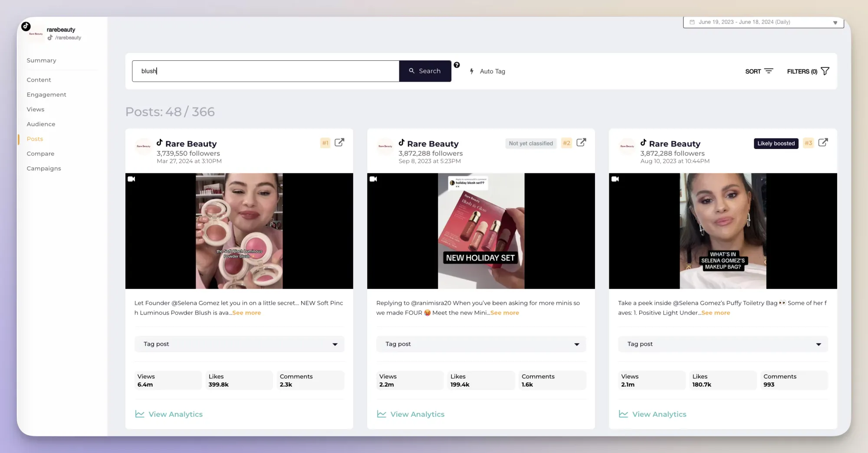This screenshot has width=868, height=453.
Task: Click video camera icon on makeup bag post
Action: coord(615,179)
